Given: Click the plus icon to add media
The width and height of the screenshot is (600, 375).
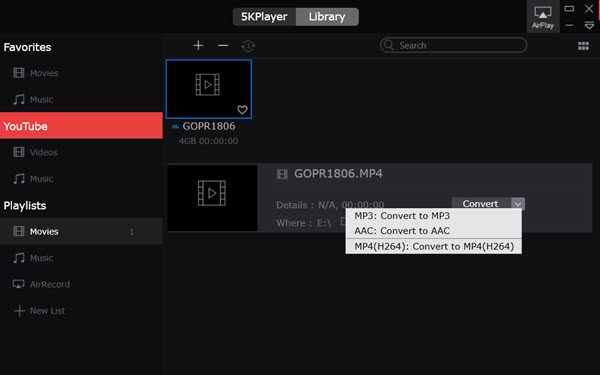Looking at the screenshot, I should pyautogui.click(x=198, y=46).
